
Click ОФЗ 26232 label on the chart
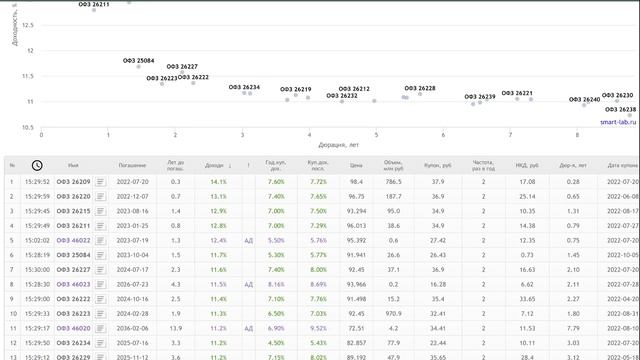click(x=342, y=96)
